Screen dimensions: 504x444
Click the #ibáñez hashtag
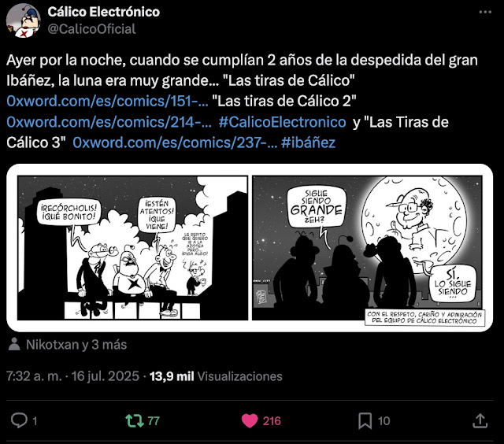[x=308, y=142]
